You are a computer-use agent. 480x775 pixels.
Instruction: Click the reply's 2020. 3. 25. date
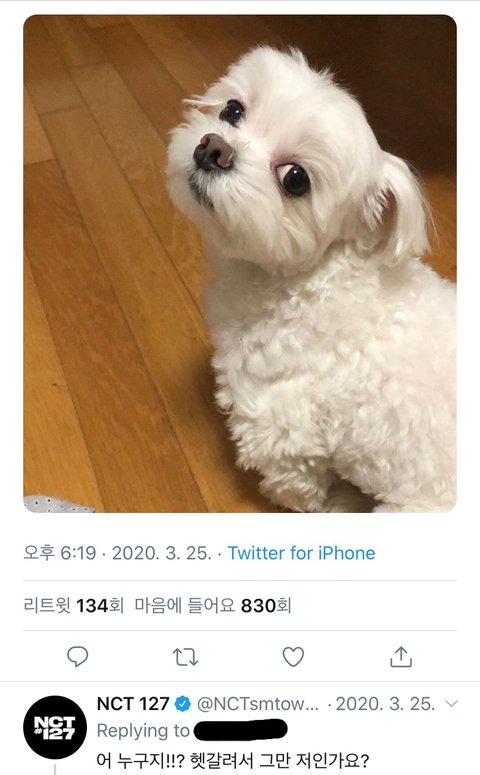click(x=386, y=703)
